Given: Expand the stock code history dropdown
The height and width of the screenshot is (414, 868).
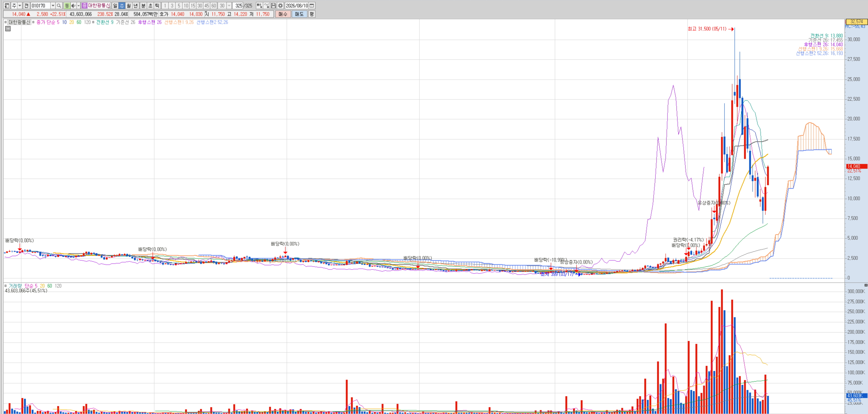Looking at the screenshot, I should click(53, 6).
